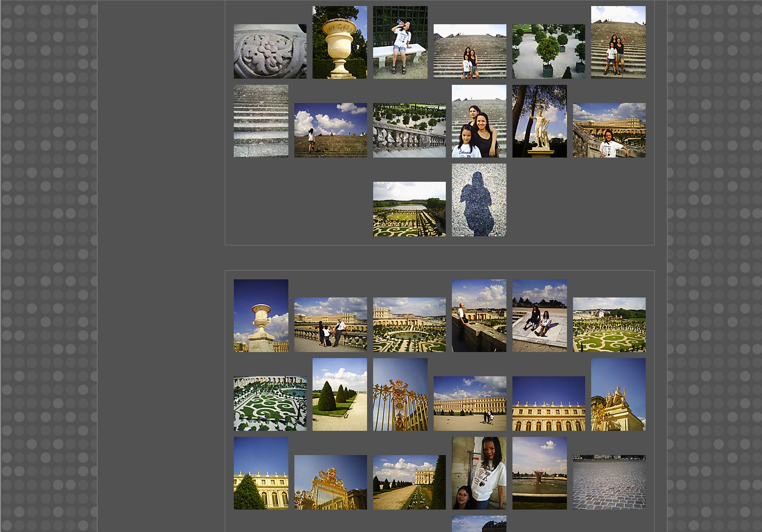Open photo of person climbing steps under clouds
762x532 pixels.
(330, 130)
